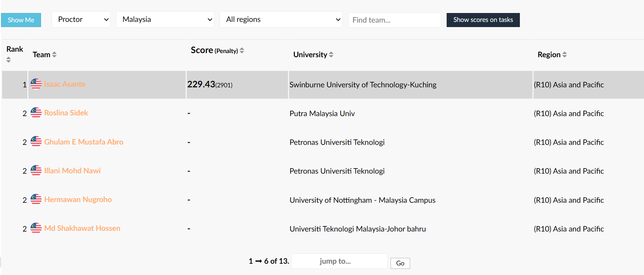Open Hermawan Nugroho team link
Viewport: 644px width, 275px height.
[x=78, y=199]
